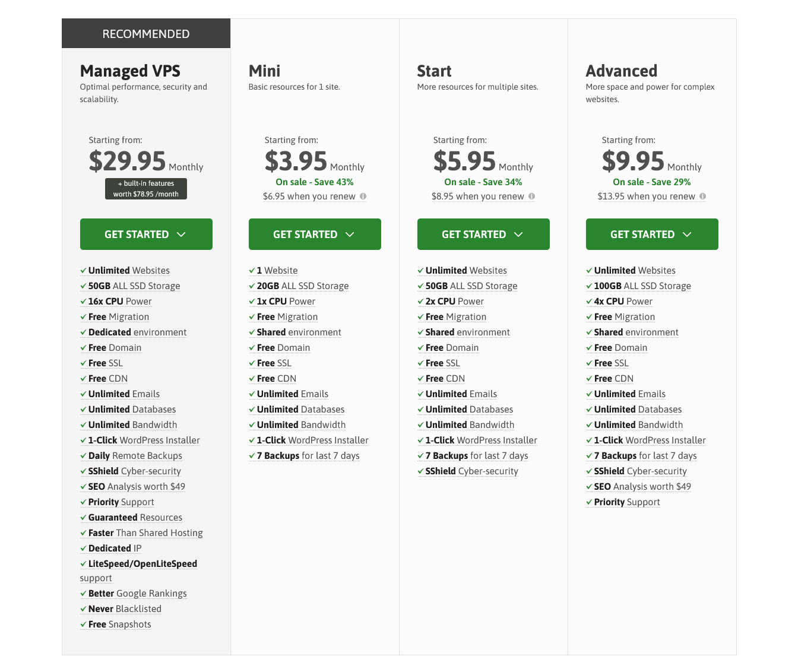Click checkmark beside Start plan SShield Cyber-security
Viewport: 798px width, 672px height.
coord(420,471)
